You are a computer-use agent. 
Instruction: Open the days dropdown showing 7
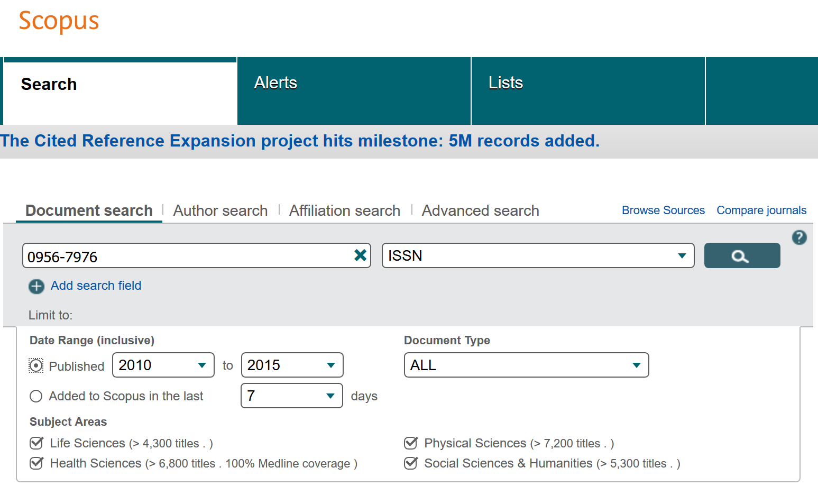[330, 396]
